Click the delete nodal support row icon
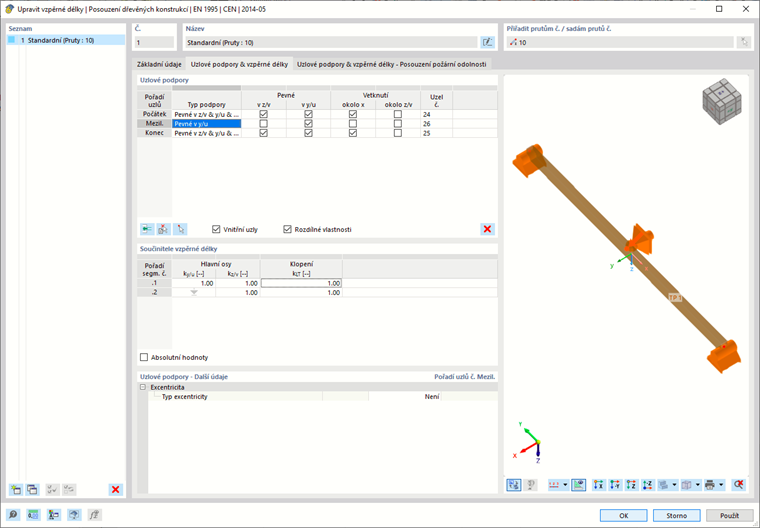760x528 pixels. (163, 229)
